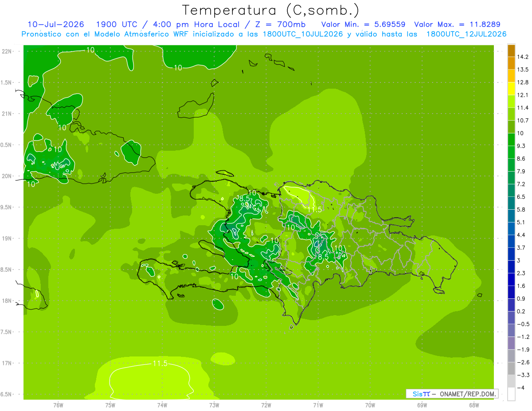Pick the yellow swatch between 12.1 and 12.8
This screenshot has height=411, width=532.
(511, 89)
